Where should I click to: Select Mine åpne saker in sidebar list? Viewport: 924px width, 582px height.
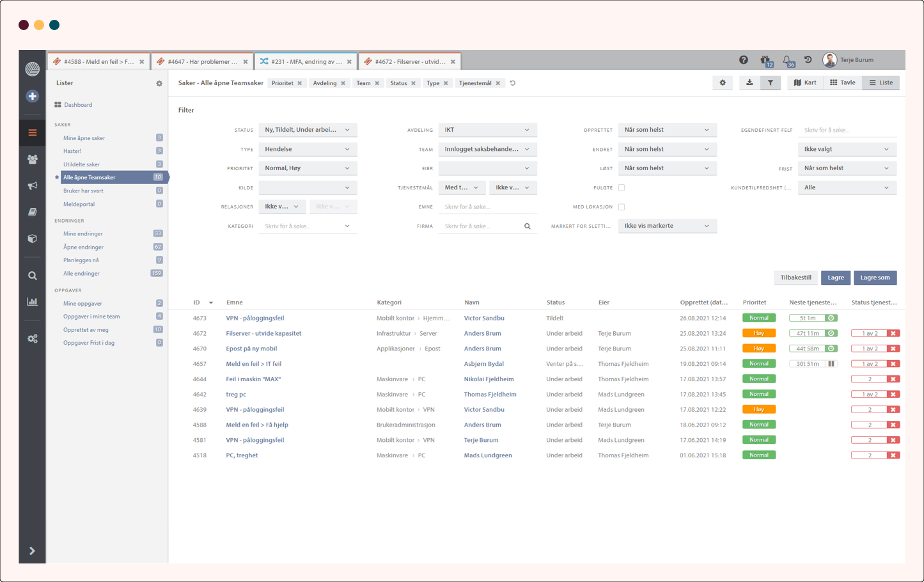click(x=84, y=138)
